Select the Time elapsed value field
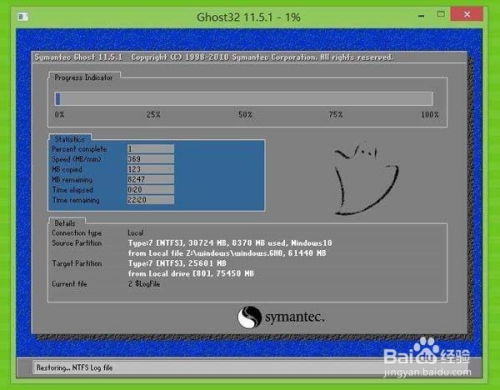This screenshot has width=500, height=390. pyautogui.click(x=150, y=190)
